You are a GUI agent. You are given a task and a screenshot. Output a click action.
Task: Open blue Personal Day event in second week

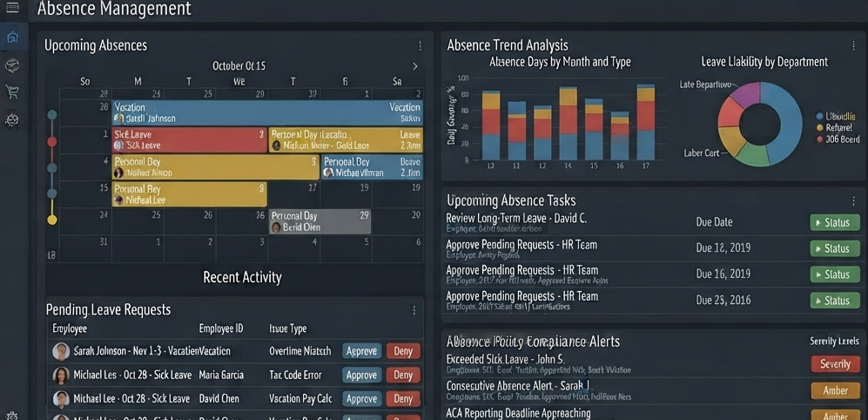coord(372,167)
